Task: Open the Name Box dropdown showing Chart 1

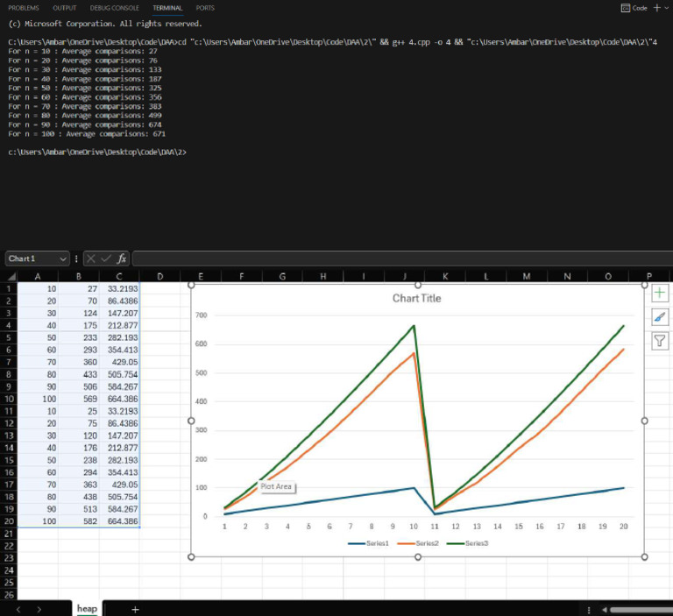Action: pos(63,258)
